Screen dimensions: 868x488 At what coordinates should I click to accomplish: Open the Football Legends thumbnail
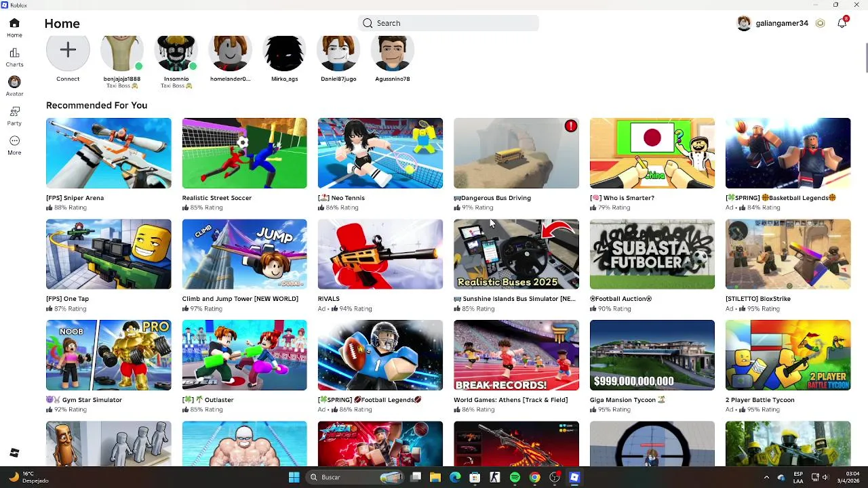[x=380, y=355]
